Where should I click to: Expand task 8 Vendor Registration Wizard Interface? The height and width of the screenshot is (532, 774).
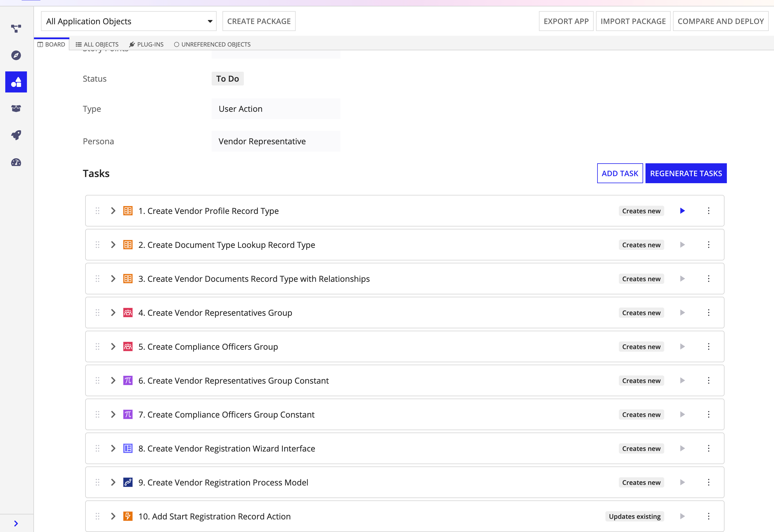coord(113,448)
